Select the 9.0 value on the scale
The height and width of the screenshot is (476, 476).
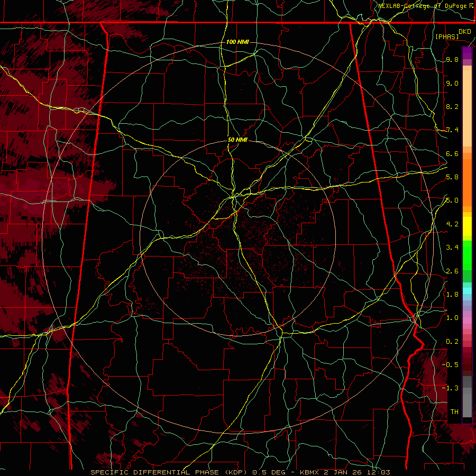click(x=452, y=83)
